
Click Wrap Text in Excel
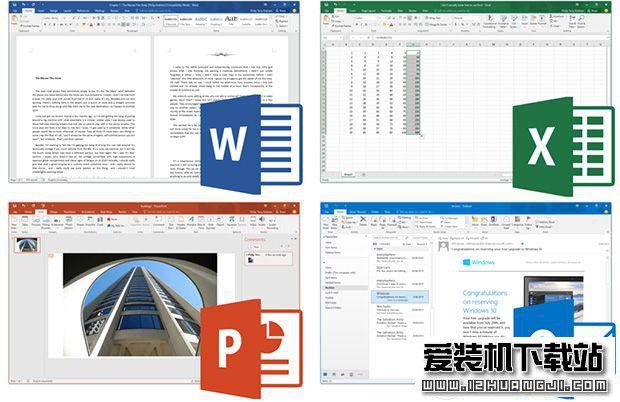coord(433,18)
